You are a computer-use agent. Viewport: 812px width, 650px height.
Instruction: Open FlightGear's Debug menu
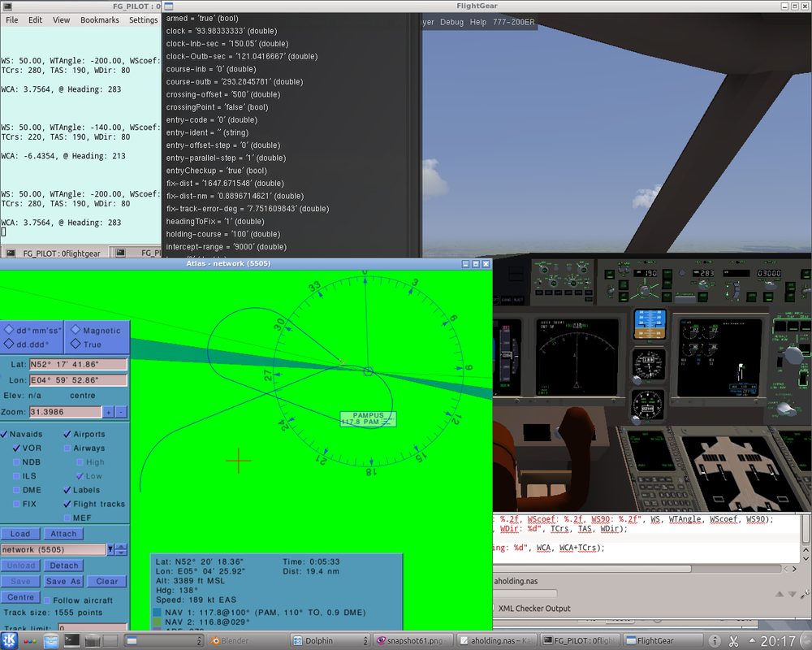453,22
